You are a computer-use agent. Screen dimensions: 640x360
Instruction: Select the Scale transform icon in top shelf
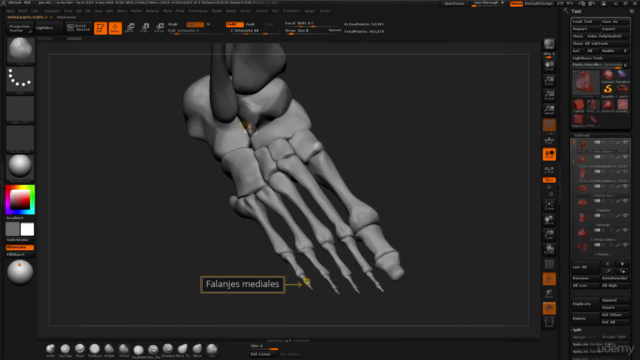[144, 28]
